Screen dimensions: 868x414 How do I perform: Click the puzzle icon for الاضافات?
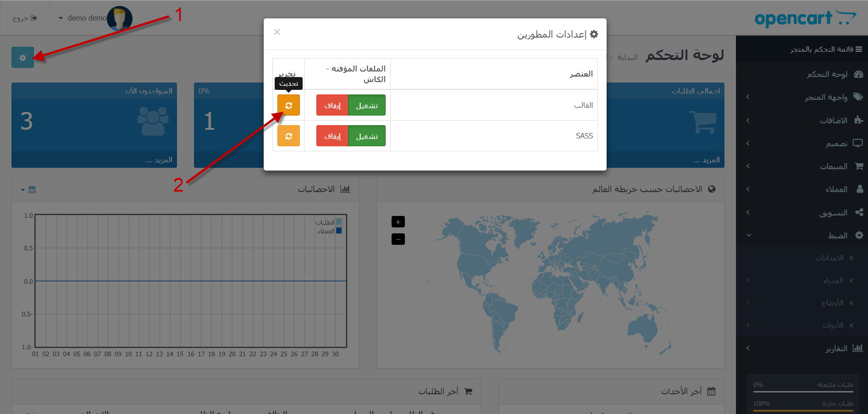coord(859,120)
